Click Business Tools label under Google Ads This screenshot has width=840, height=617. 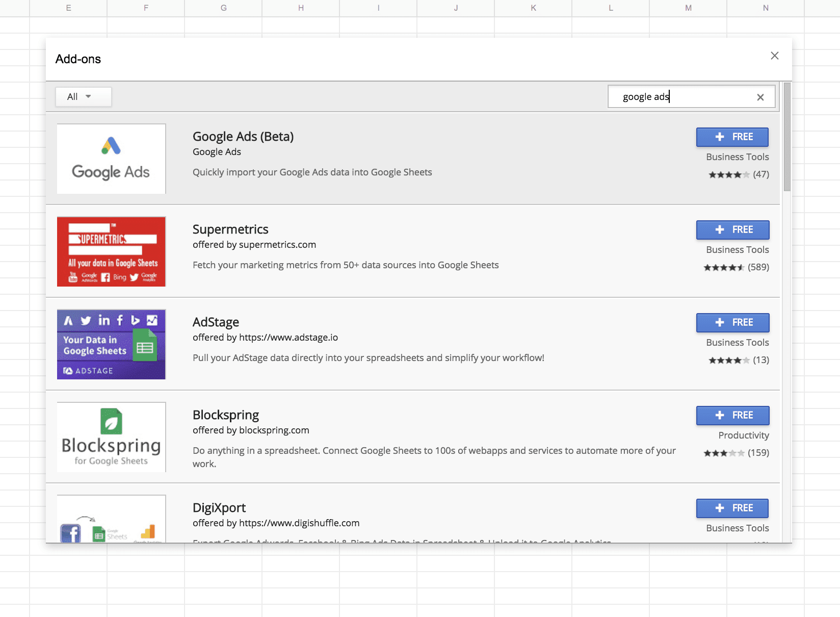[737, 157]
